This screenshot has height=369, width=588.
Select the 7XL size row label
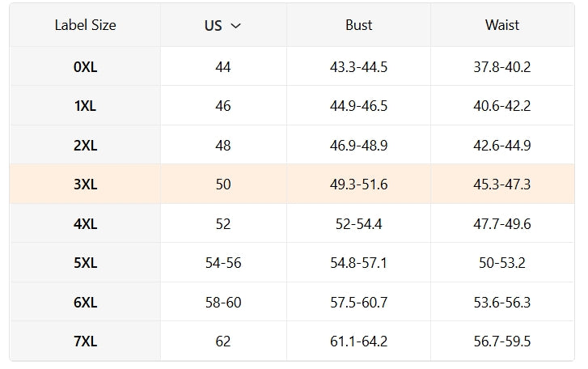[x=85, y=341]
